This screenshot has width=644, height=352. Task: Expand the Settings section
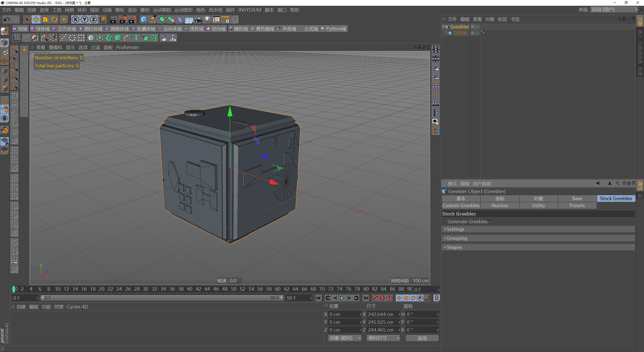coord(455,229)
